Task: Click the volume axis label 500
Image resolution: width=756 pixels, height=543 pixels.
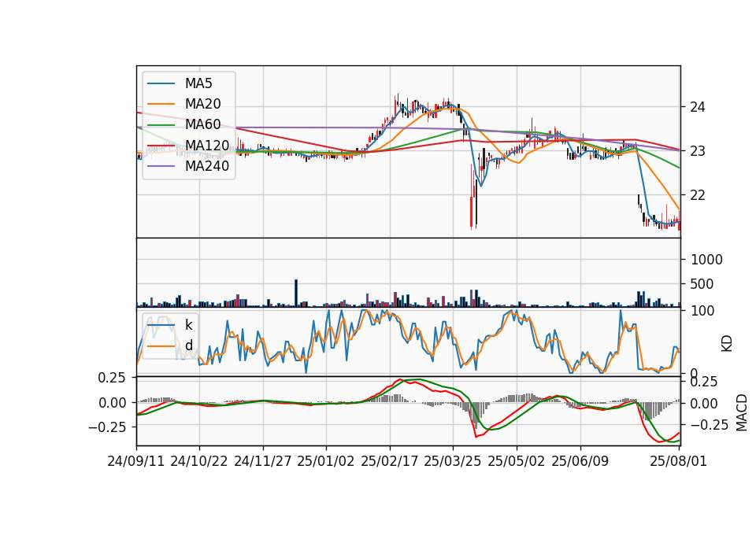Action: tap(702, 284)
